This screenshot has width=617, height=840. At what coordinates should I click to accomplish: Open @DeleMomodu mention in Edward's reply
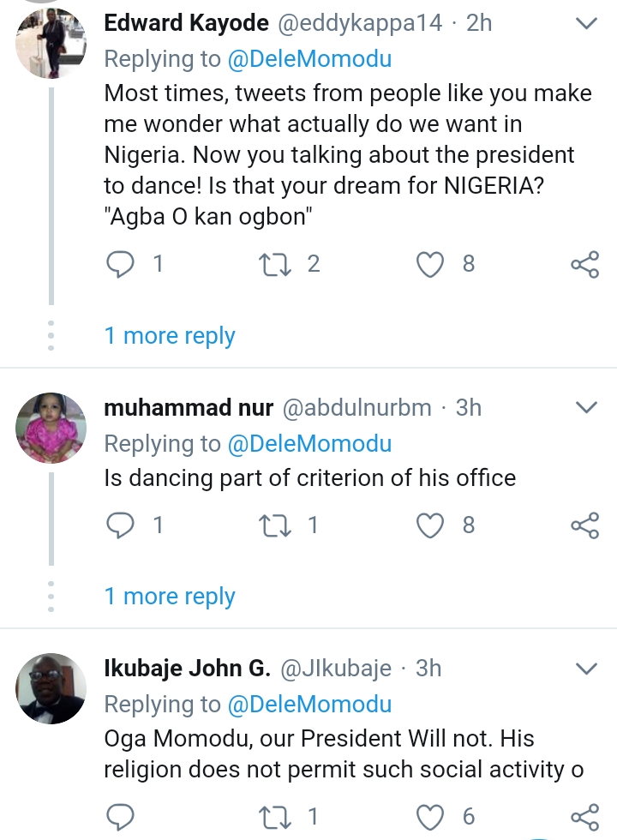click(x=308, y=59)
